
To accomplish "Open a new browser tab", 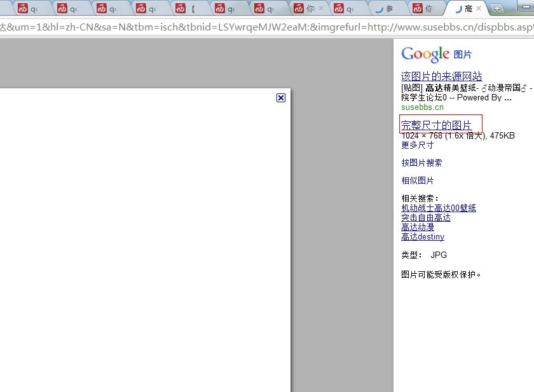I will coord(497,9).
